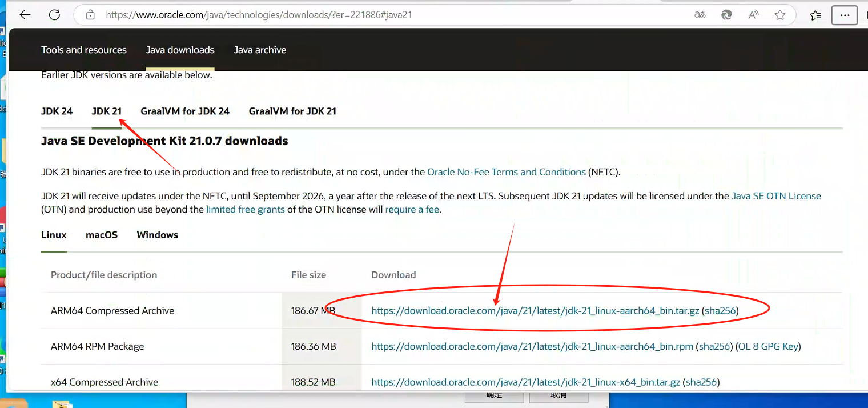Download jdk-21_linux-x64_bin.tar.gz link
This screenshot has height=408, width=868.
pyautogui.click(x=525, y=382)
